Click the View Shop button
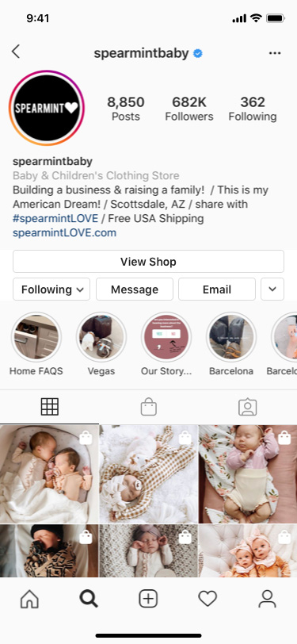The width and height of the screenshot is (297, 644). click(x=148, y=261)
